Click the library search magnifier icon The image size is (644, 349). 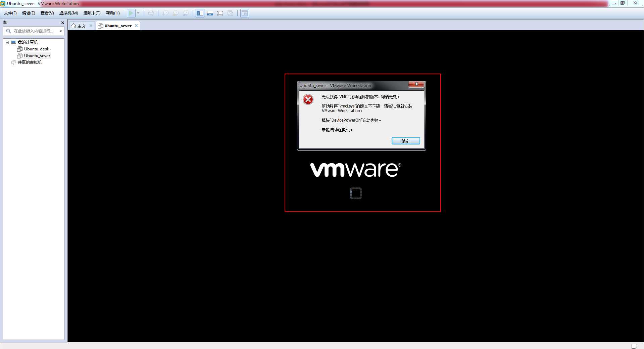click(8, 31)
